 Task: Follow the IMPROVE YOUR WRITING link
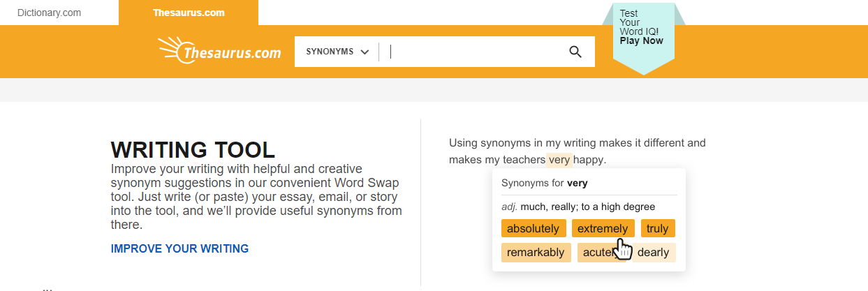(179, 248)
